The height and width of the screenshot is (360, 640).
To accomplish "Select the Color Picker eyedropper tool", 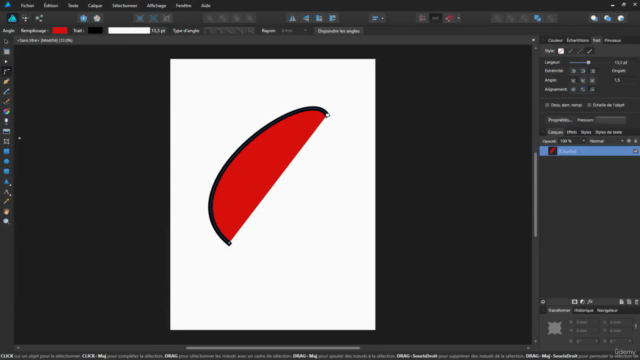I will [6, 202].
